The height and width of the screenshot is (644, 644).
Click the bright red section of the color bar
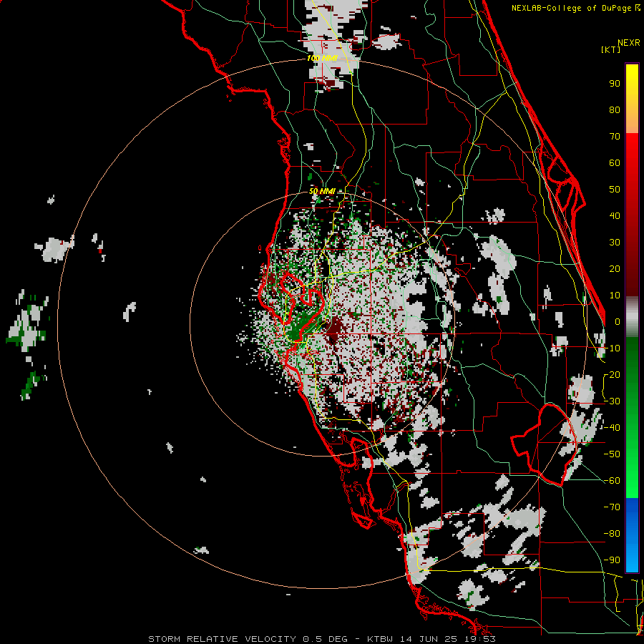pos(632,165)
